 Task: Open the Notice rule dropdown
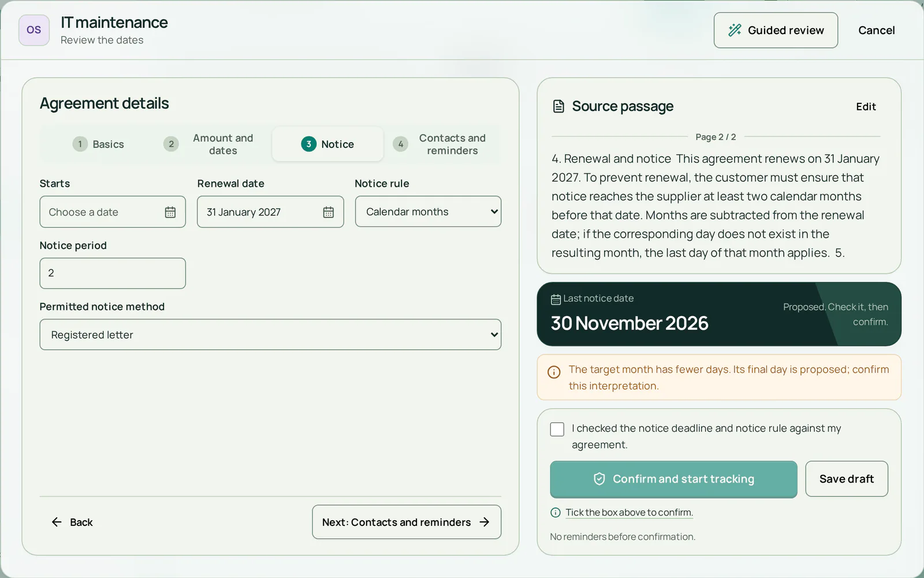pyautogui.click(x=428, y=212)
